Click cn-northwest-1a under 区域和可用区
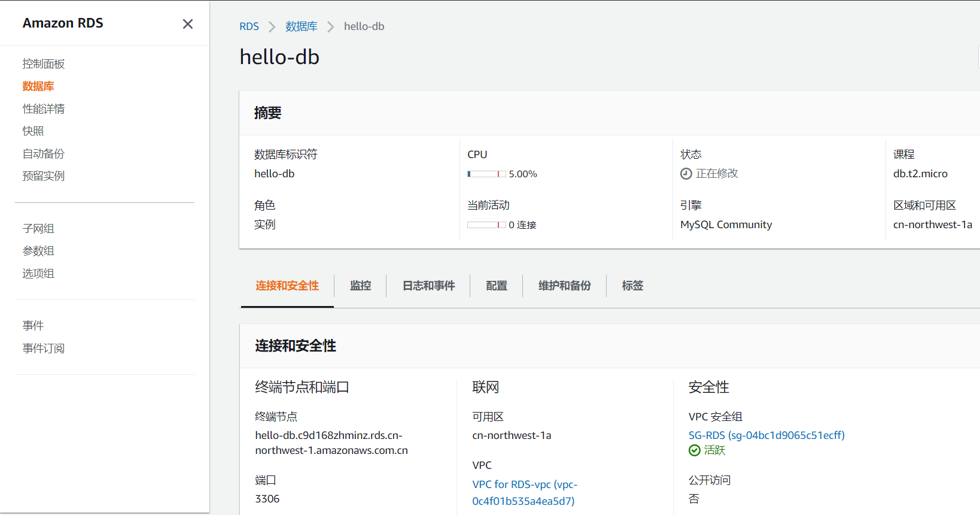The image size is (980, 515). [933, 225]
